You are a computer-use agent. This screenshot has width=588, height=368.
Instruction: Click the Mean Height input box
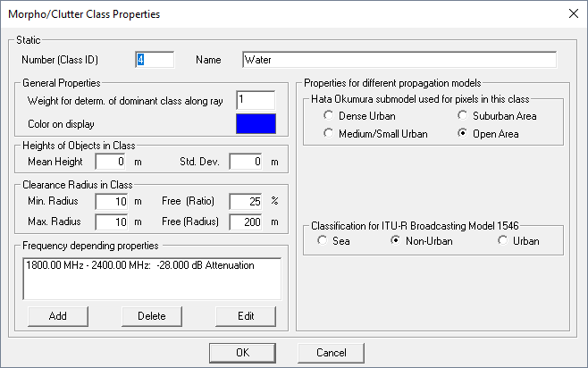(x=112, y=162)
